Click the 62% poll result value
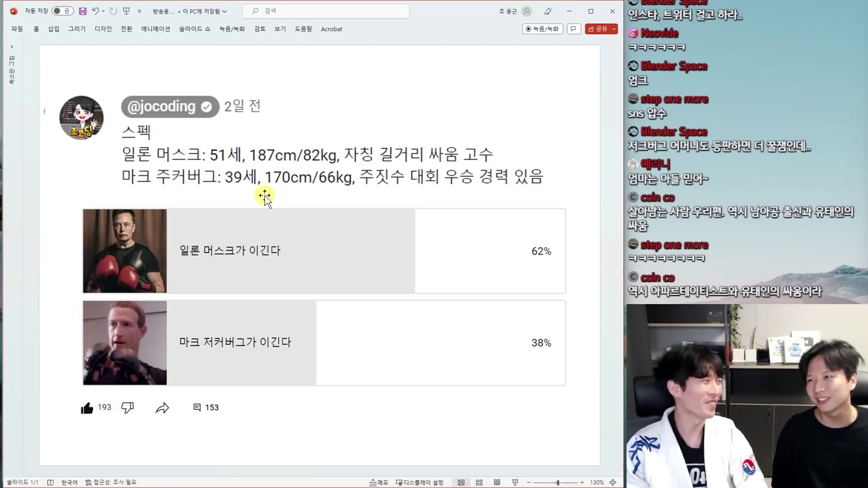The height and width of the screenshot is (488, 868). (541, 251)
